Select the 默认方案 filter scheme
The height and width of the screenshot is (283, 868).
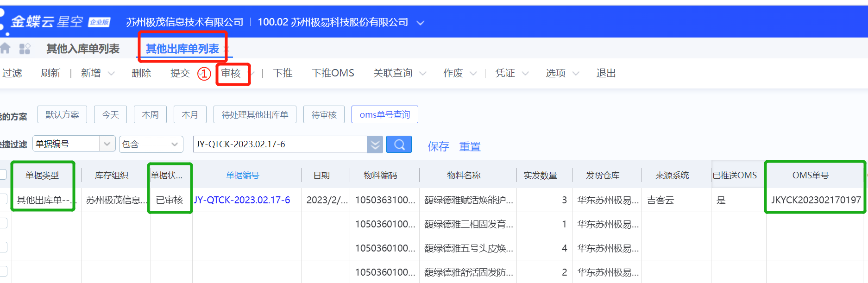(x=62, y=114)
